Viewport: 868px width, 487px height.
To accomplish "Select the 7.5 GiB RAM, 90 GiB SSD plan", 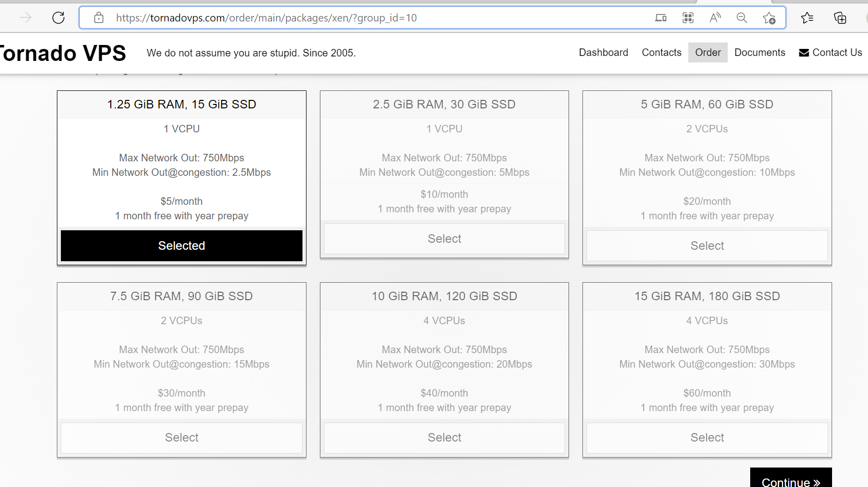I will tap(182, 438).
